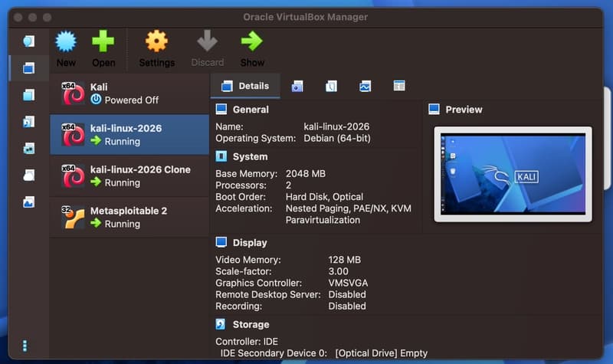Open the Activities graph tool in sidebar
The width and height of the screenshot is (613, 364).
click(x=28, y=202)
